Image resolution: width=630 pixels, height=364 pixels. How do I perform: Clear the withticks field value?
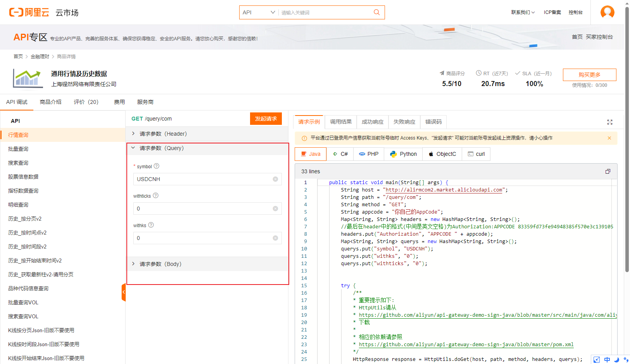[x=275, y=209]
